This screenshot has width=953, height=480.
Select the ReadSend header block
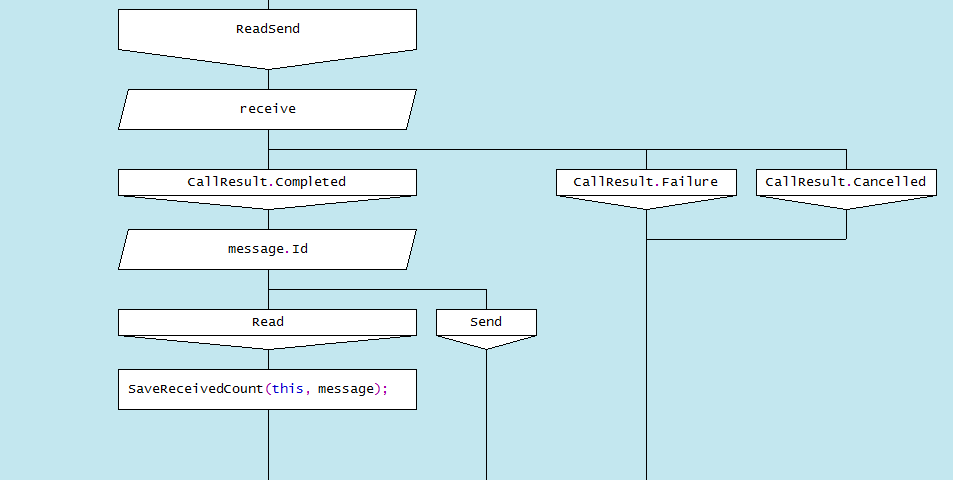267,30
